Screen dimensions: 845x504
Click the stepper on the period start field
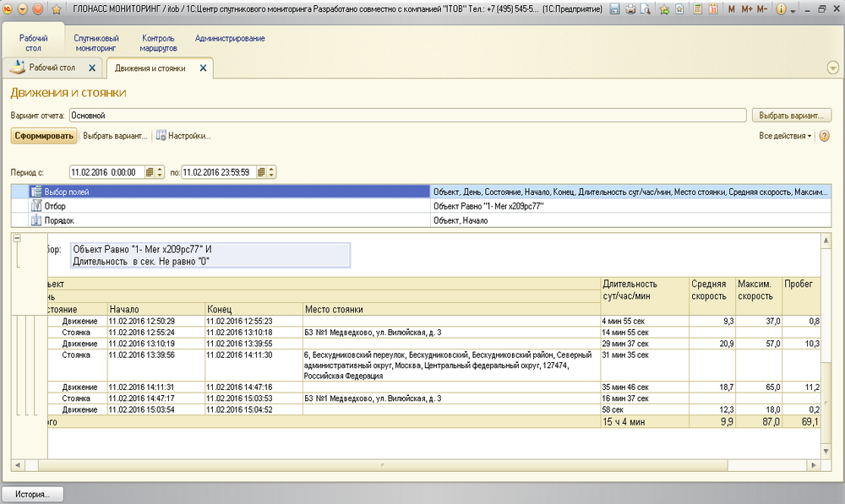point(160,172)
